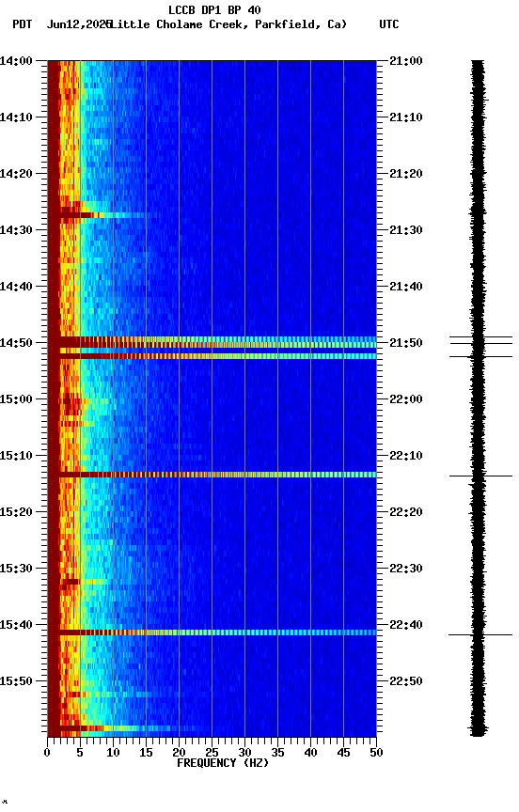Click the 22:00 UTC time label
519x812 pixels.
(x=406, y=399)
